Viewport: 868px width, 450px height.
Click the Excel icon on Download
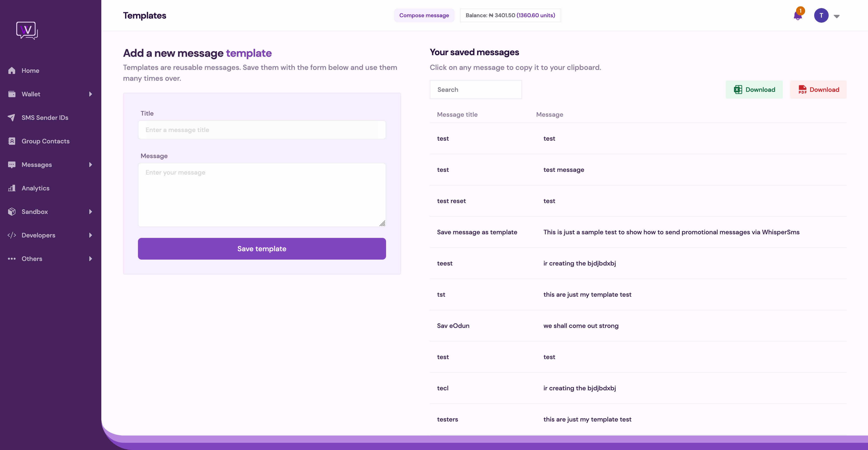pos(738,90)
